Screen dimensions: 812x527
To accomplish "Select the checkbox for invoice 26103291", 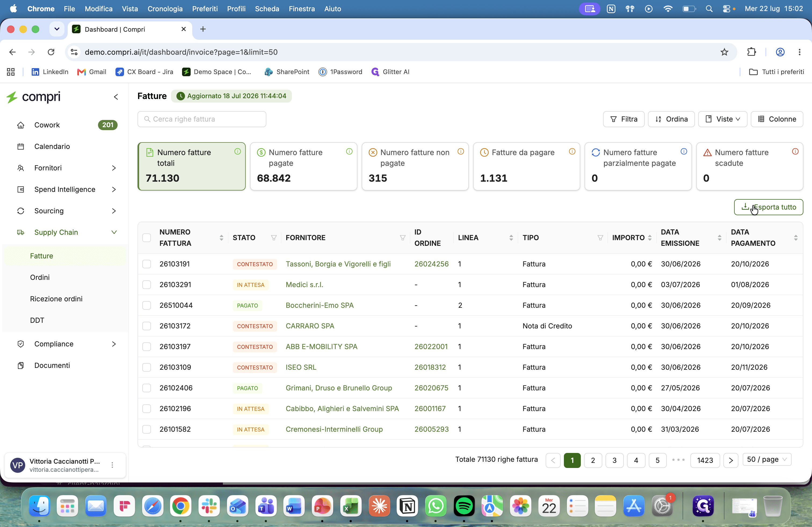I will (147, 285).
